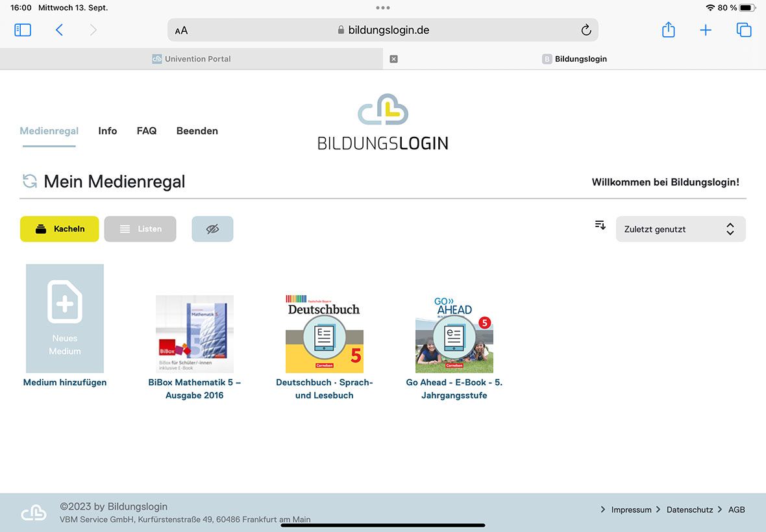Click Beenden to log out
Image resolution: width=766 pixels, height=532 pixels.
tap(197, 131)
